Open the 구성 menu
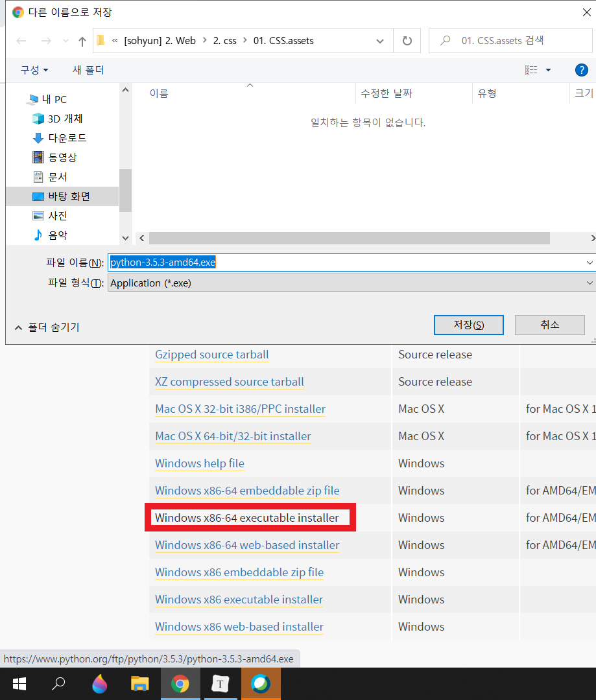The image size is (596, 700). 34,70
